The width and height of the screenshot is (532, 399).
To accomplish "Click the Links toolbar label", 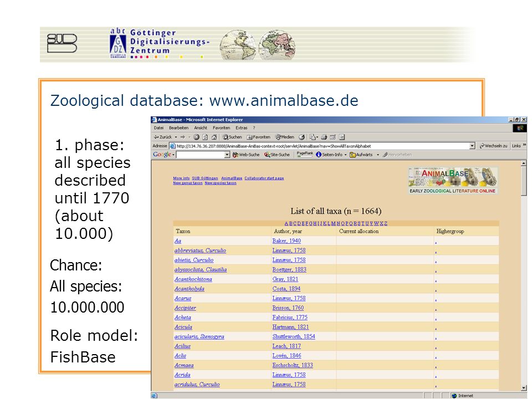I will 516,146.
